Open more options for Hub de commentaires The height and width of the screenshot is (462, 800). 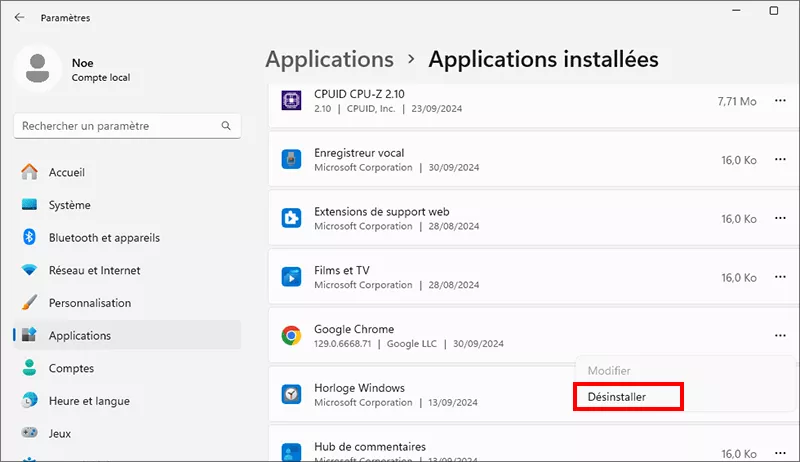(780, 453)
